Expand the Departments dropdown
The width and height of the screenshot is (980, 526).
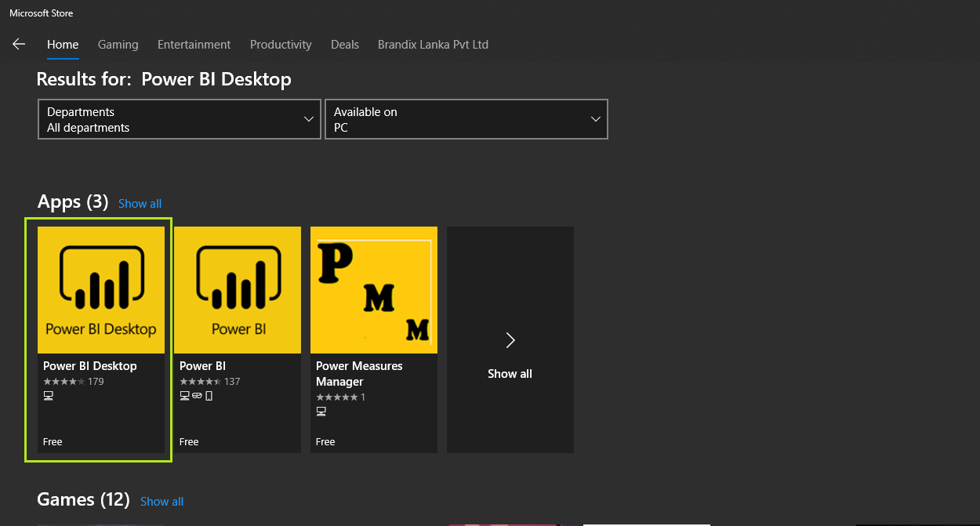click(180, 119)
